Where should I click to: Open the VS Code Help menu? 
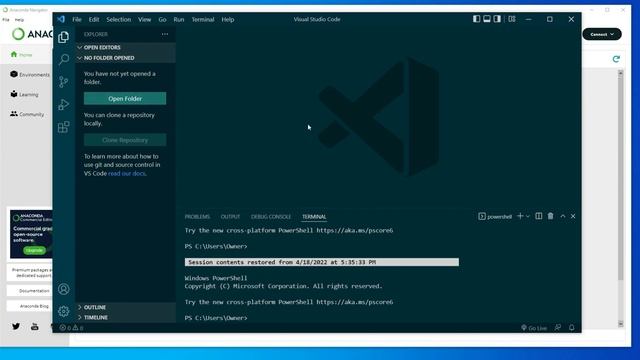click(228, 19)
